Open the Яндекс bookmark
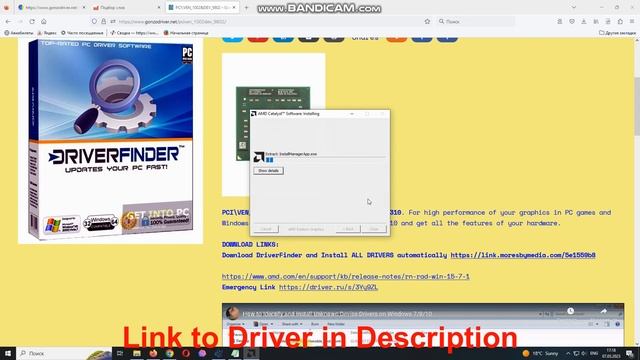 click(x=47, y=33)
